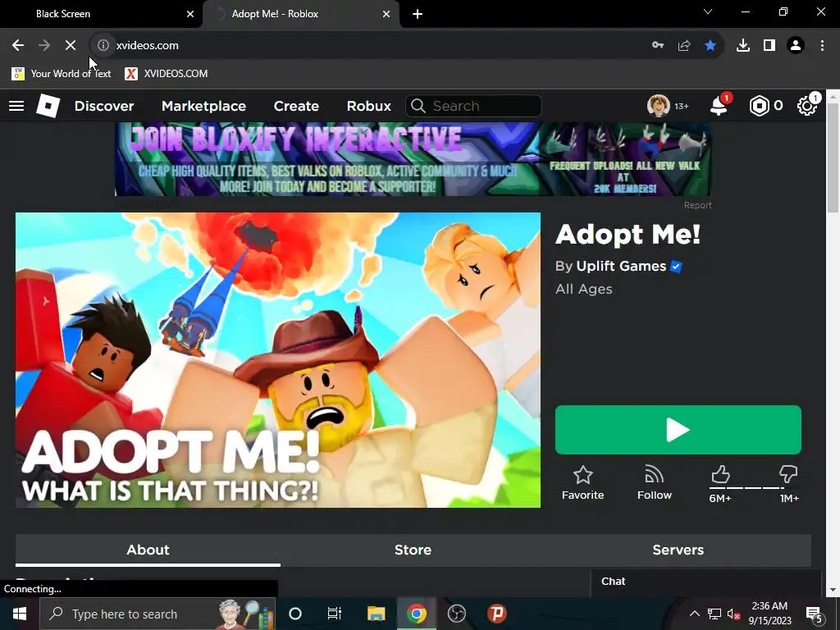Click the Windows taskbar search box
Viewport: 840px width, 630px height.
(157, 614)
